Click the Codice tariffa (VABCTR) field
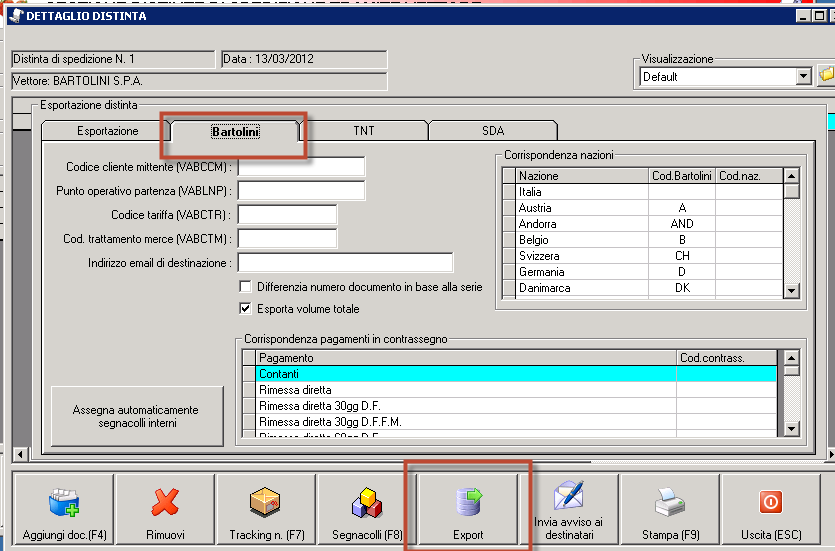The width and height of the screenshot is (835, 551). [x=287, y=215]
